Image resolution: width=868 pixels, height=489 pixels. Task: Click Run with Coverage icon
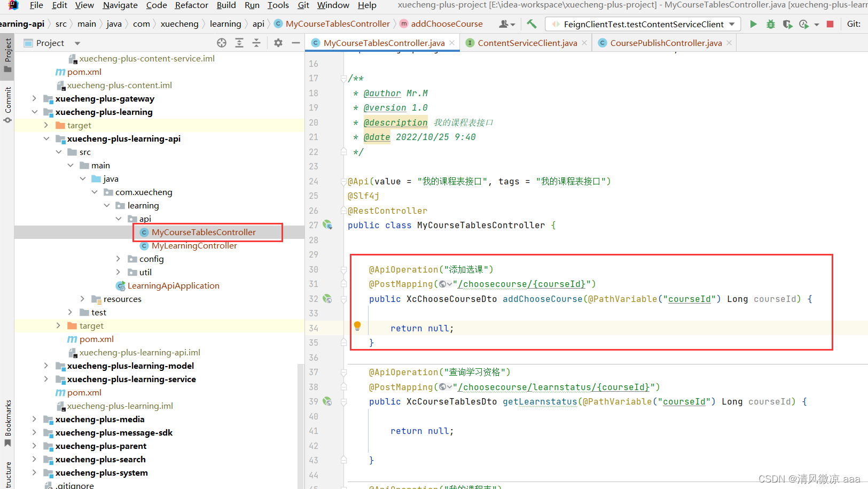(787, 24)
